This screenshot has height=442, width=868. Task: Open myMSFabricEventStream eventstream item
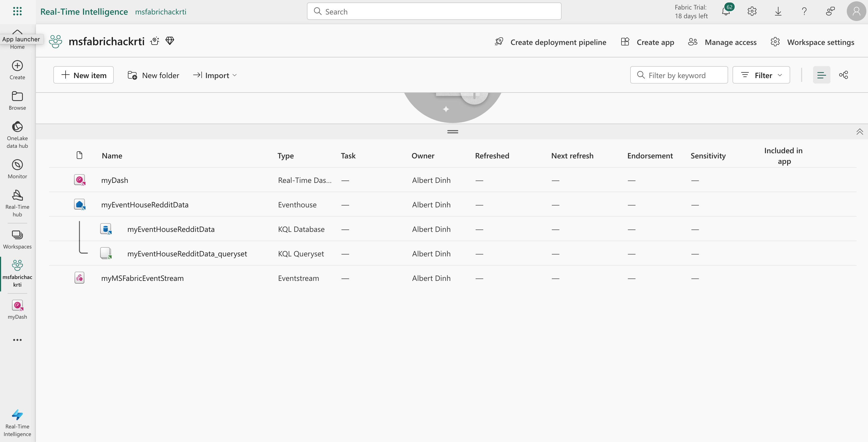pyautogui.click(x=142, y=278)
